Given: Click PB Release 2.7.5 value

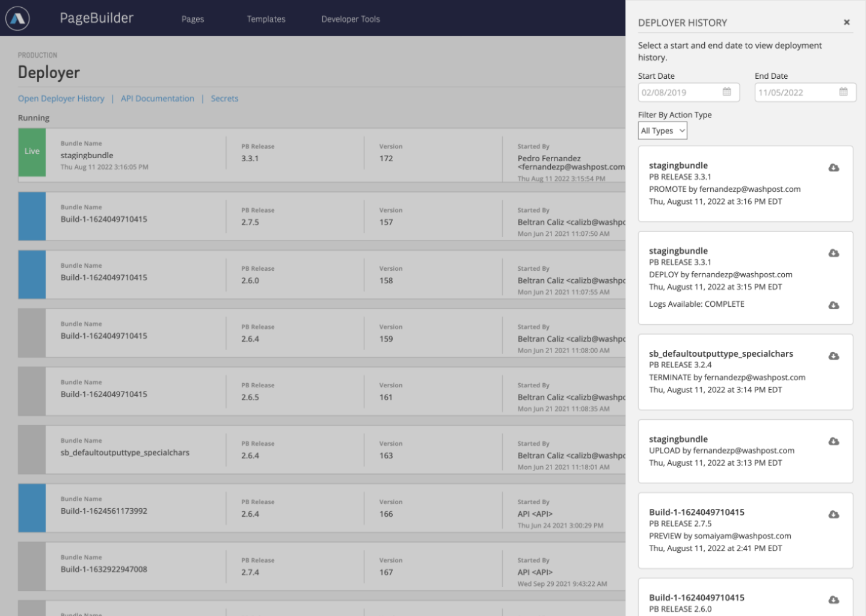Looking at the screenshot, I should (250, 222).
